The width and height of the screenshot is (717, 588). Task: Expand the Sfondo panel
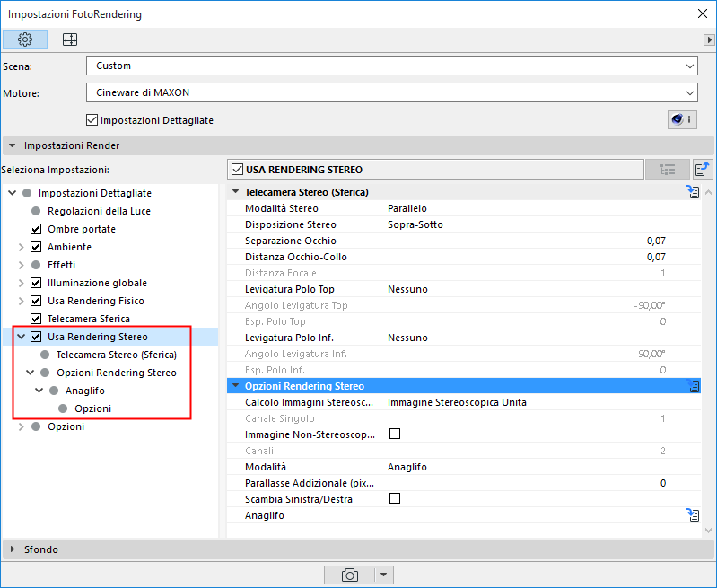click(13, 549)
